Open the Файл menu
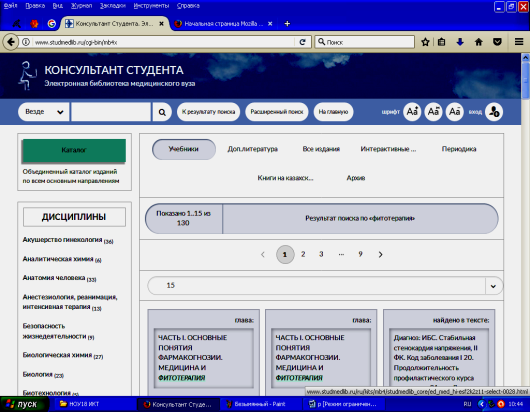This screenshot has width=531, height=412. coord(10,6)
